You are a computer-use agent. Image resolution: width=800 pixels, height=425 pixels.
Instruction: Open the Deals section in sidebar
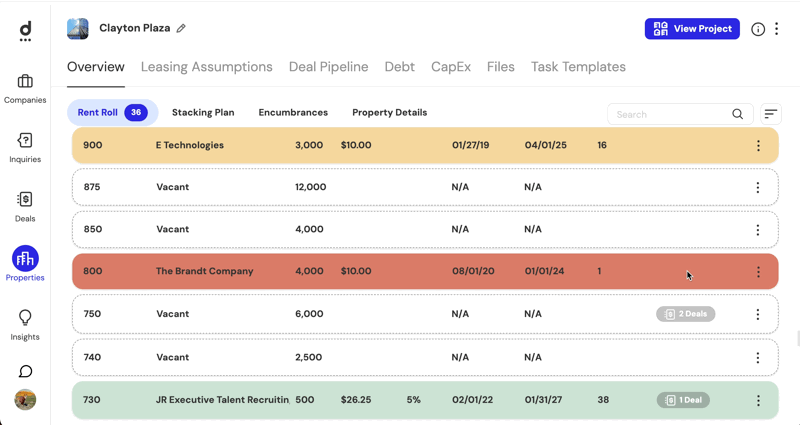[25, 207]
